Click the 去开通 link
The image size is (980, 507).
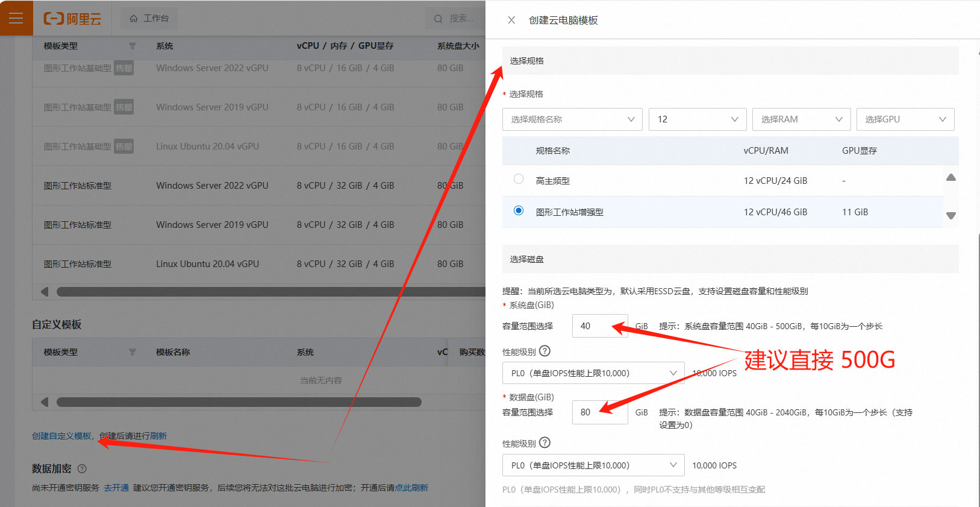click(116, 488)
